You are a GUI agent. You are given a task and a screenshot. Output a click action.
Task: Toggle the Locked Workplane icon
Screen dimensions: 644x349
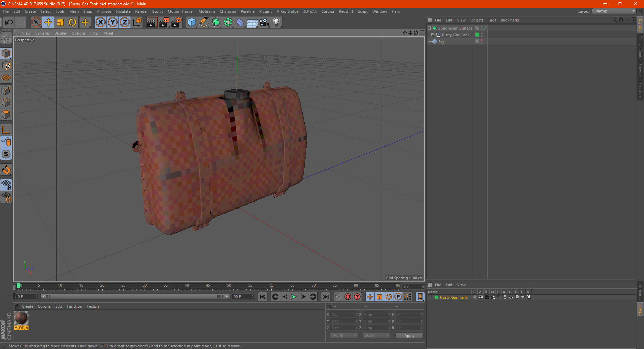click(x=6, y=185)
